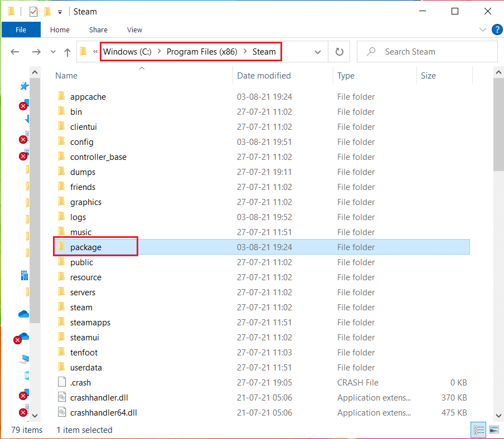Click the refresh icon beside the address bar

(340, 51)
